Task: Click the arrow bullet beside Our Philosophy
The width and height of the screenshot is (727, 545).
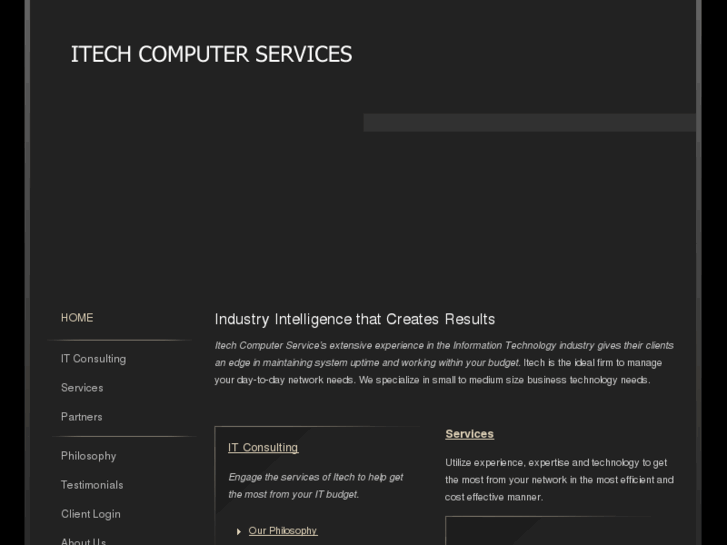Action: (239, 532)
